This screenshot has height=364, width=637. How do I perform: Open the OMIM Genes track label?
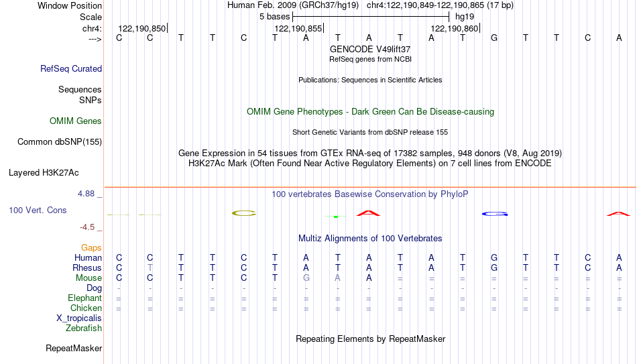coord(76,121)
